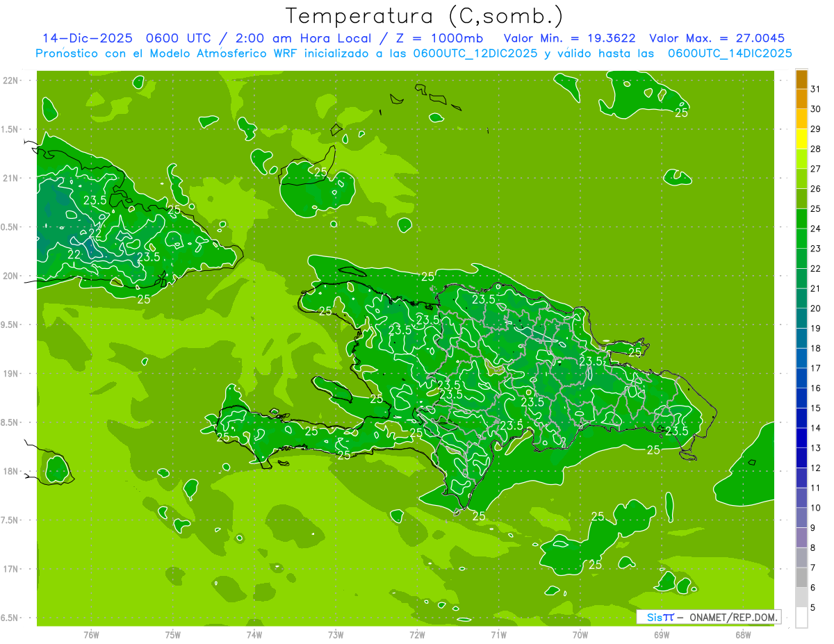Select the date text '14-Dic-2025'
This screenshot has height=644, width=834.
click(x=88, y=38)
